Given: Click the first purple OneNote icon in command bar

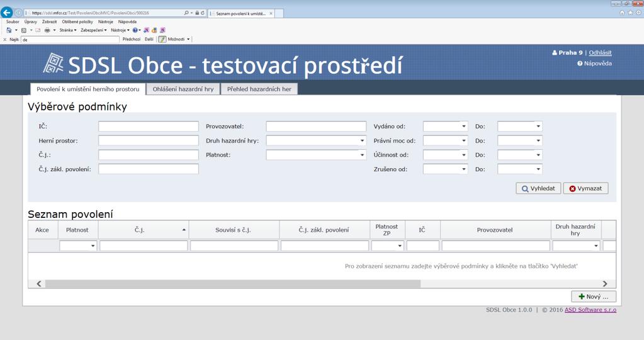Looking at the screenshot, I should point(146,30).
